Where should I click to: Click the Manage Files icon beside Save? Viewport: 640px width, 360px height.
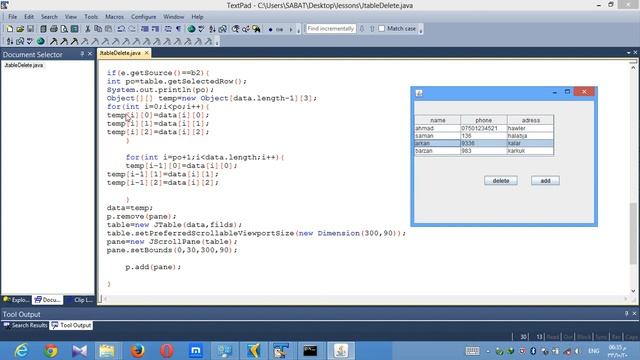(x=43, y=29)
